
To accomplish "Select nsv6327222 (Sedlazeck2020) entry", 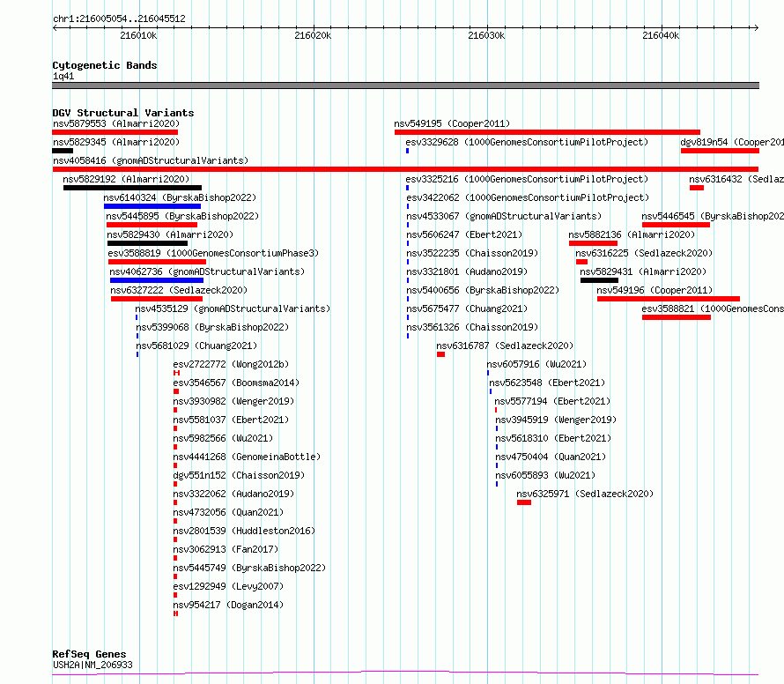I will point(179,290).
